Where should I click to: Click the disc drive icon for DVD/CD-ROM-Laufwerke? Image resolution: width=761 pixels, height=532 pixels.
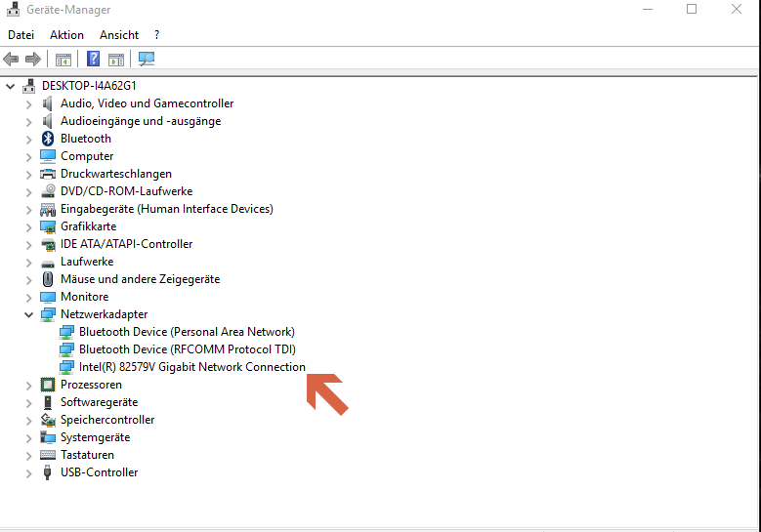click(48, 191)
